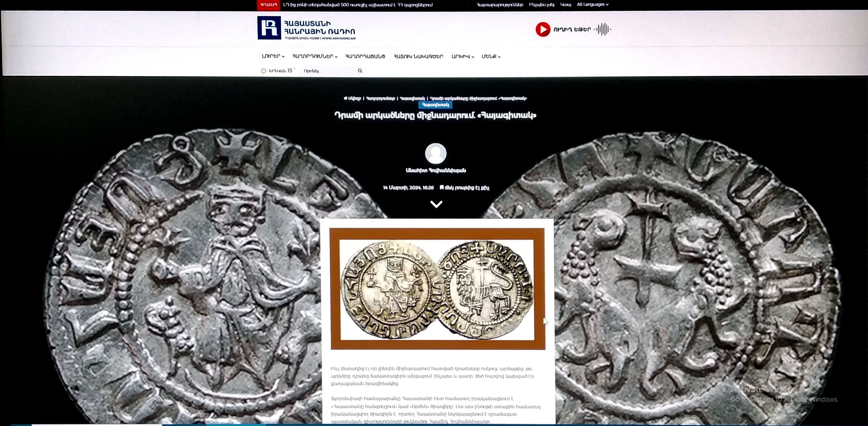Open the framed coin image in article
This screenshot has height=426, width=868.
[x=438, y=289]
